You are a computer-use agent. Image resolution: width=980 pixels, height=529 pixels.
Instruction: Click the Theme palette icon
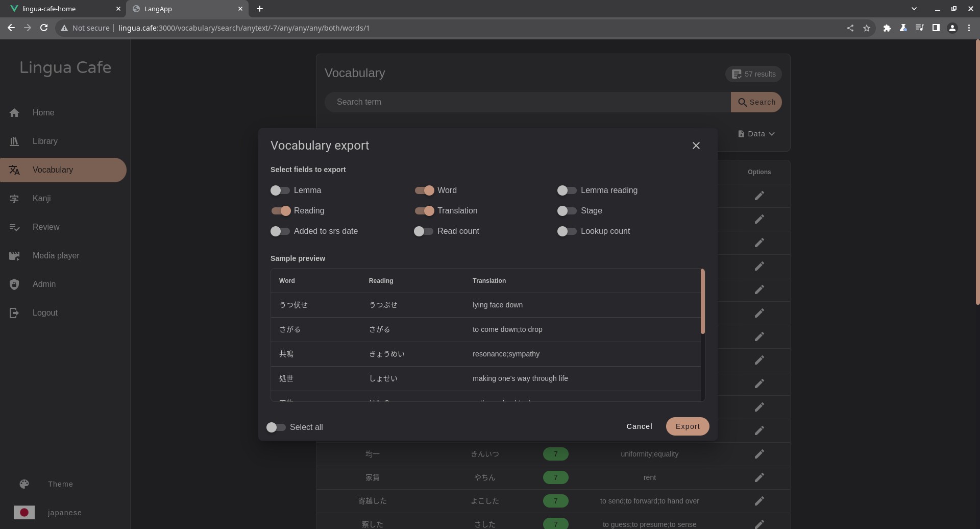point(24,484)
